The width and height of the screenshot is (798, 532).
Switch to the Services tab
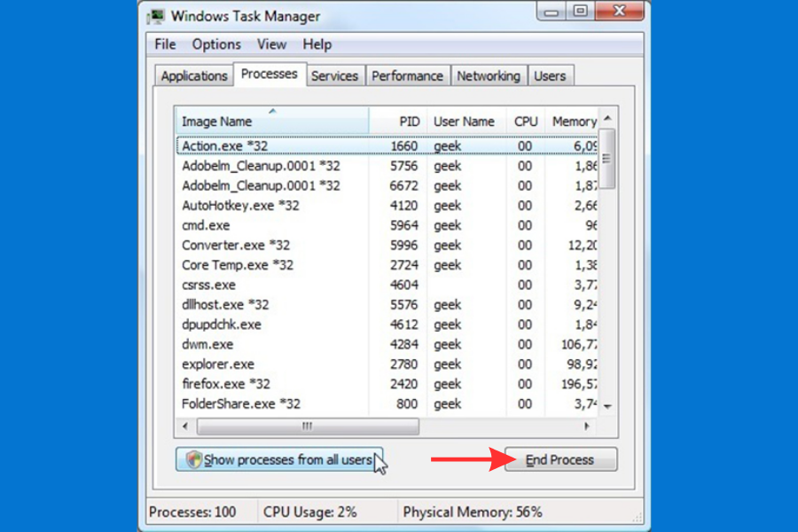point(334,76)
